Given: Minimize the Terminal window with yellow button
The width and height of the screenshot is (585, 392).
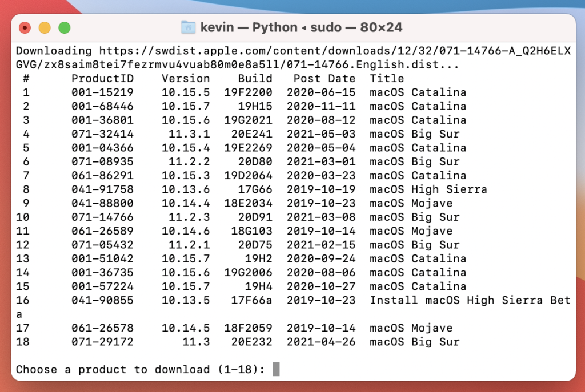Looking at the screenshot, I should tap(45, 27).
